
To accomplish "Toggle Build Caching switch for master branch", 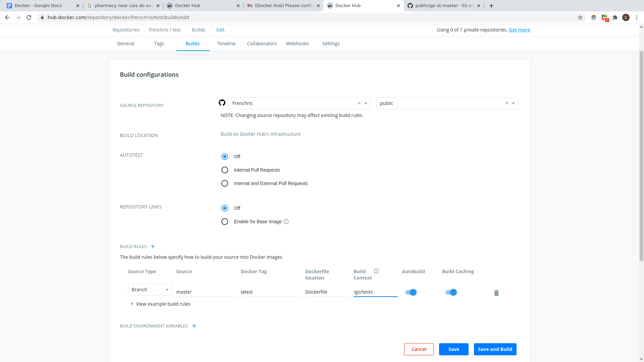I will point(451,292).
